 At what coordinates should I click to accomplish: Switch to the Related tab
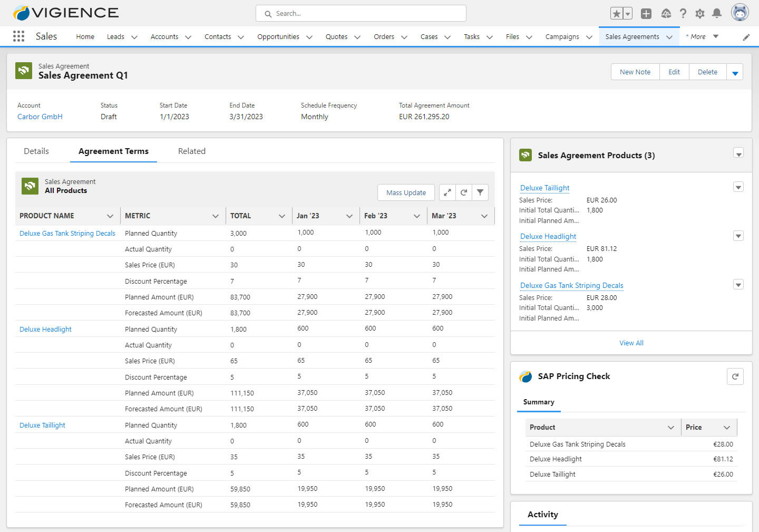(192, 151)
